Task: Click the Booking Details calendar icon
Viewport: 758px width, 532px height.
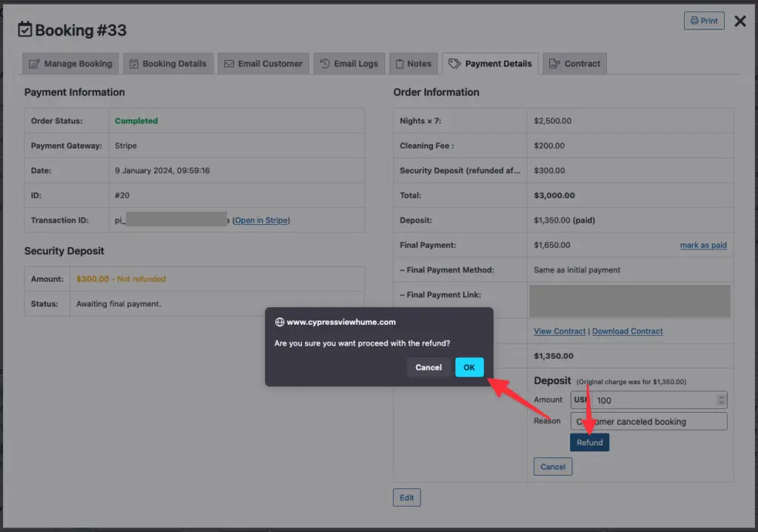Action: click(134, 64)
